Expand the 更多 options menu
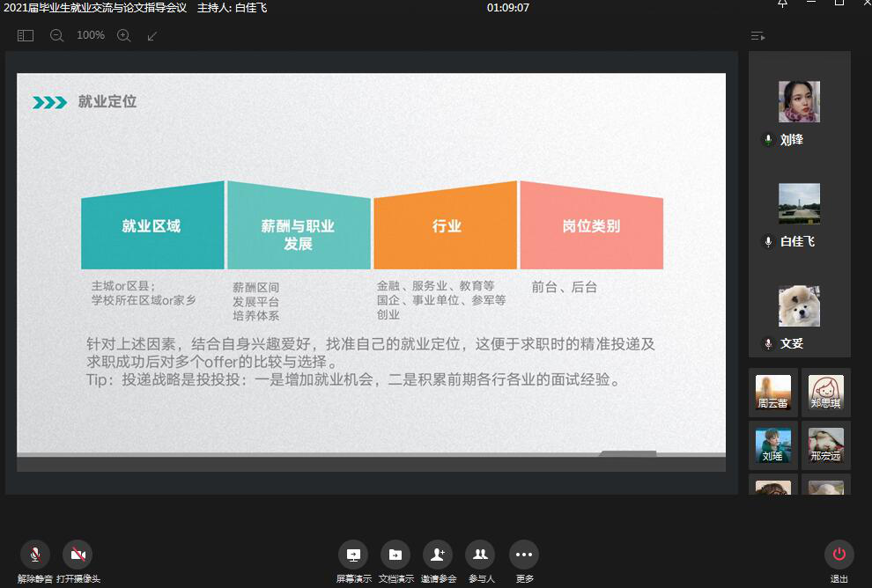This screenshot has width=872, height=588. pyautogui.click(x=523, y=555)
